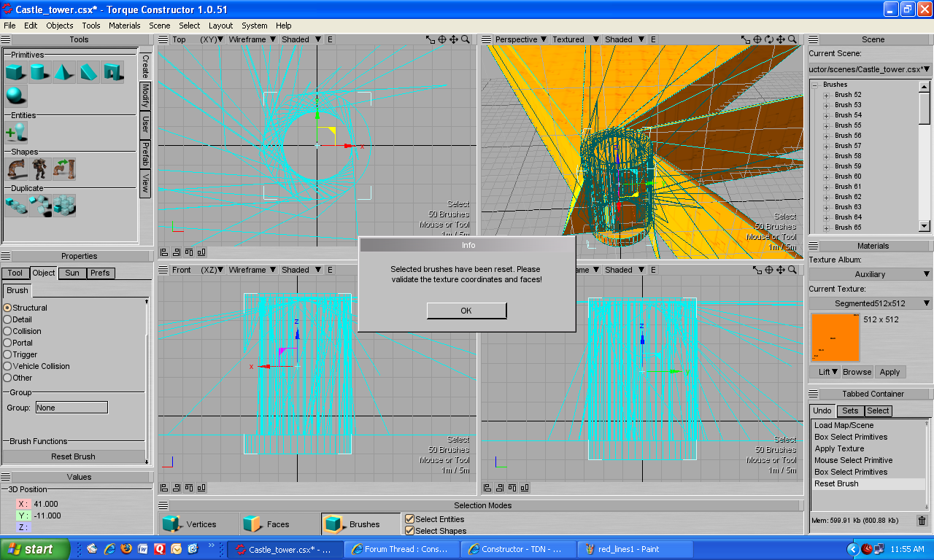
Task: Toggle the Select Shapes checkbox
Action: coord(409,531)
